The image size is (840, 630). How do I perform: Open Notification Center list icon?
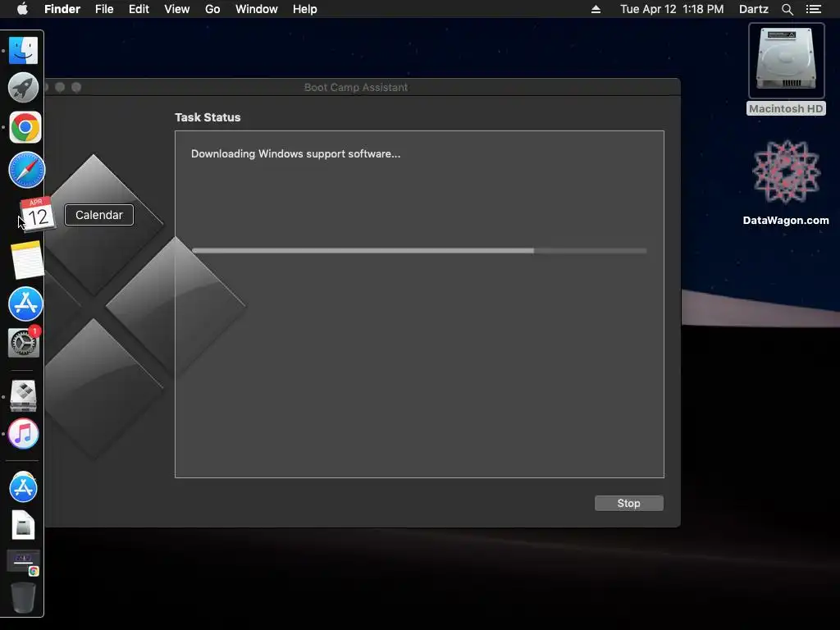(813, 9)
